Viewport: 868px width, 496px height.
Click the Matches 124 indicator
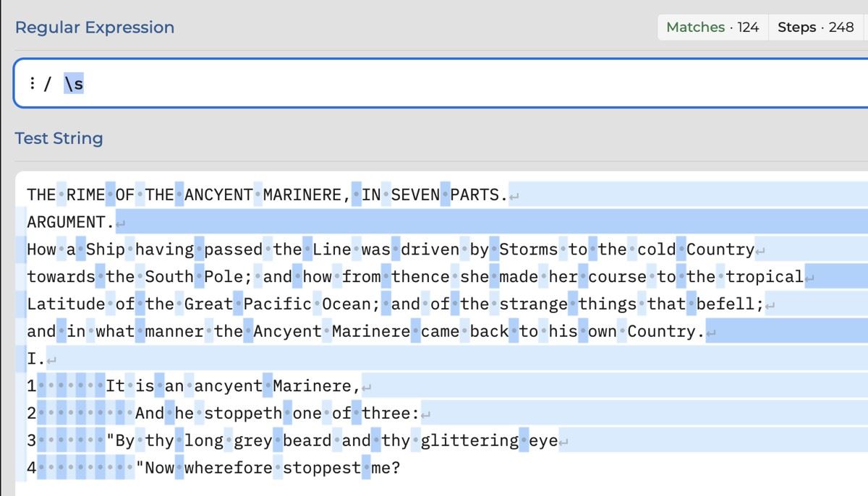click(712, 27)
